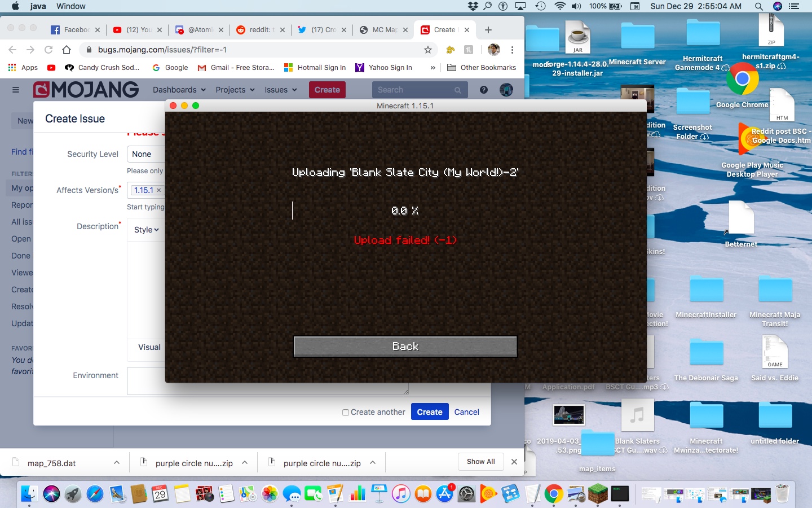Open Dropbox menu bar icon

(x=473, y=6)
